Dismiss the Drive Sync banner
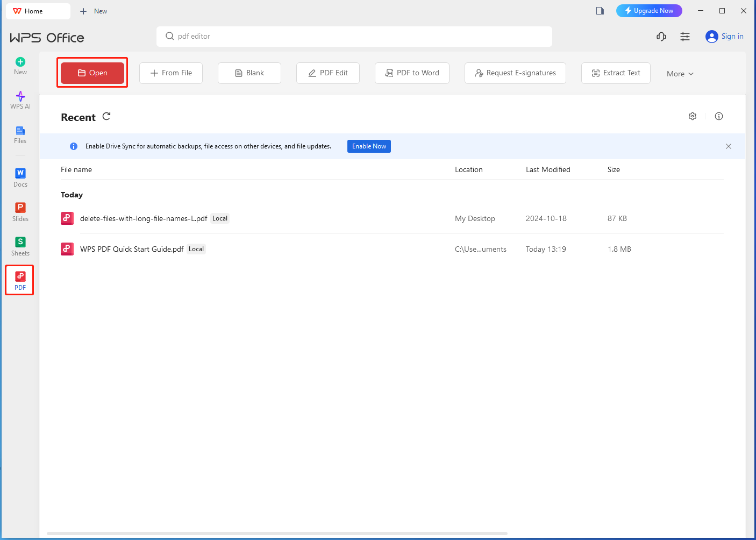This screenshot has width=756, height=540. 729,146
